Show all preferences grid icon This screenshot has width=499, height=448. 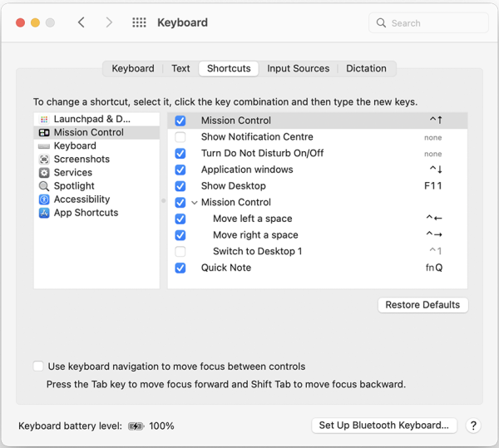point(139,22)
